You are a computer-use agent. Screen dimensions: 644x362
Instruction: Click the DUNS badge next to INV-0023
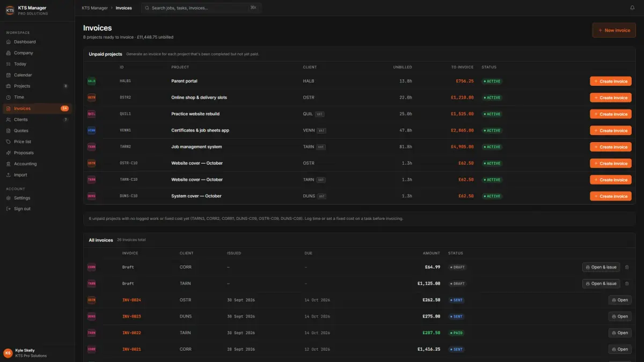point(92,316)
